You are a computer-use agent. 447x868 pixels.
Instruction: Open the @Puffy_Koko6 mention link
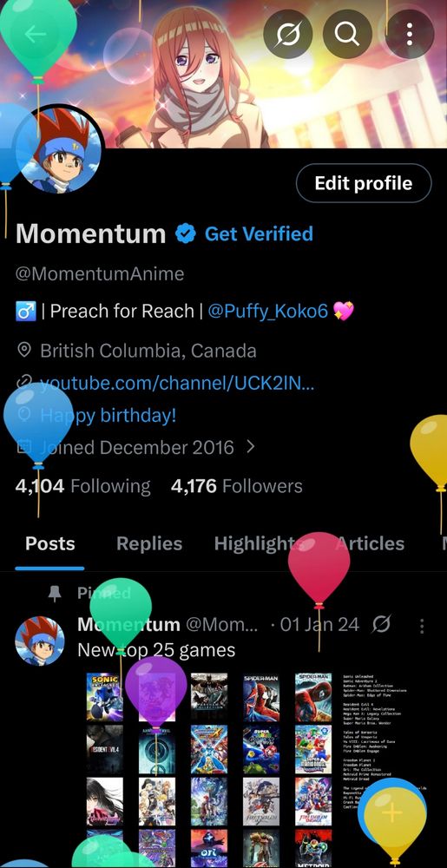coord(267,311)
